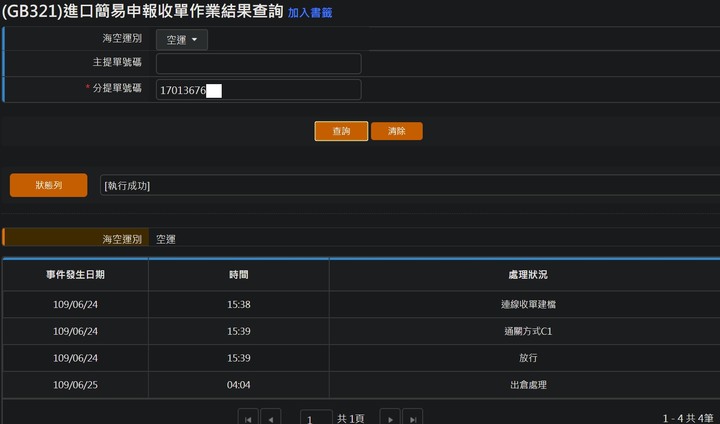The width and height of the screenshot is (720, 424).
Task: Click the 1 - 4 共 4筆 record count
Action: point(687,418)
